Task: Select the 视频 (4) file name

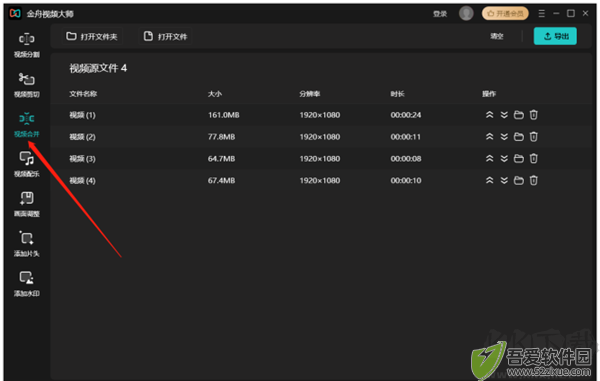Action: (x=82, y=180)
